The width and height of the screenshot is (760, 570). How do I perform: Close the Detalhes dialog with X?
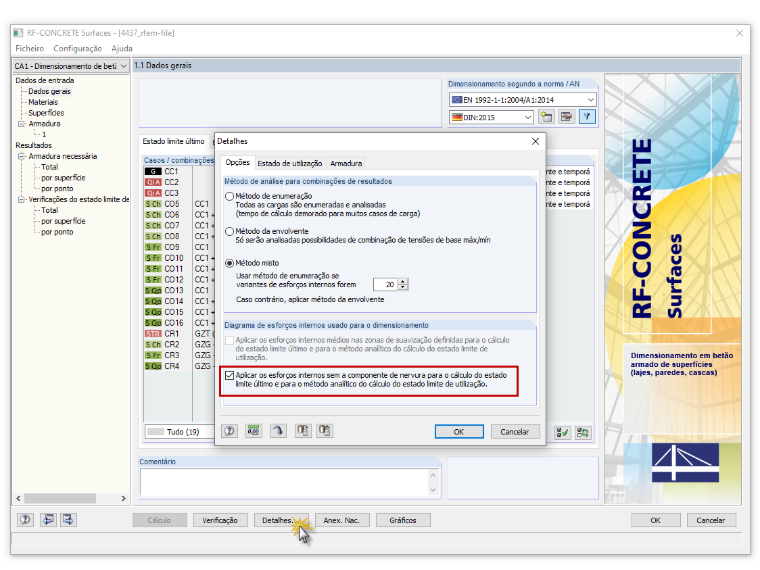pyautogui.click(x=535, y=142)
